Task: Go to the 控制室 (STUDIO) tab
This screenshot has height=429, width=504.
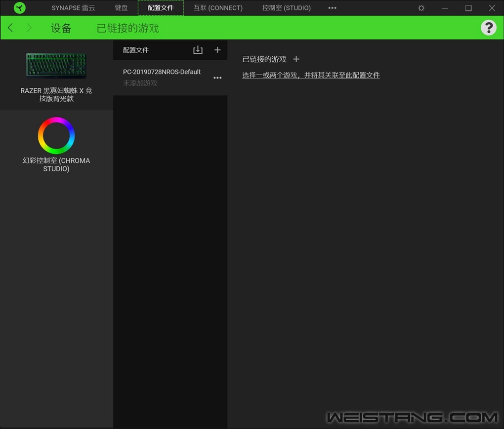Action: click(287, 8)
